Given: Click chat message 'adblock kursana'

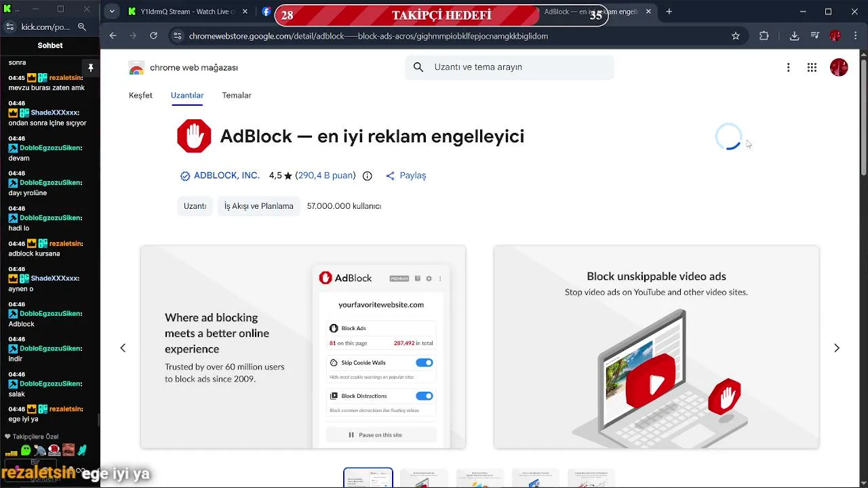Looking at the screenshot, I should (x=34, y=253).
